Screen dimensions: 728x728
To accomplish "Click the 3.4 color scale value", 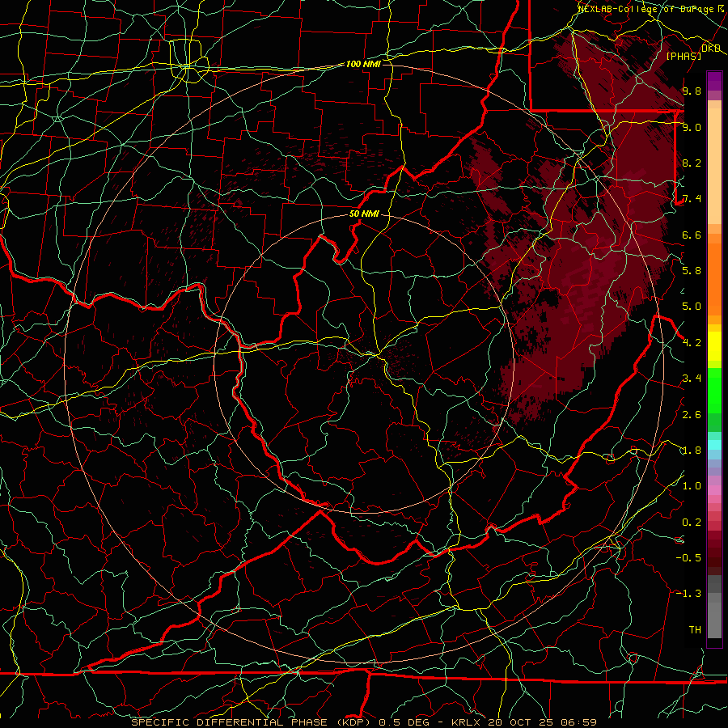I will (x=692, y=379).
